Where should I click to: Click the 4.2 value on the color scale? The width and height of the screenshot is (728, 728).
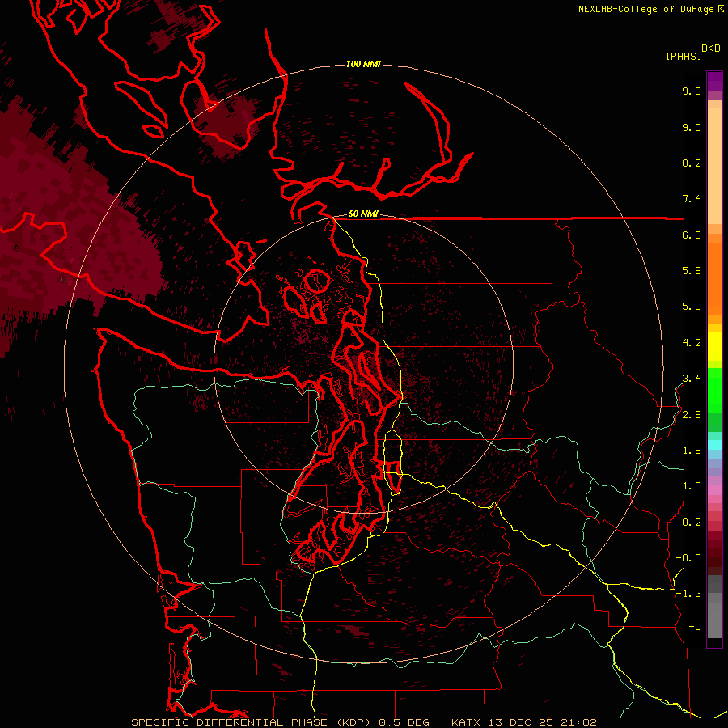pos(692,343)
